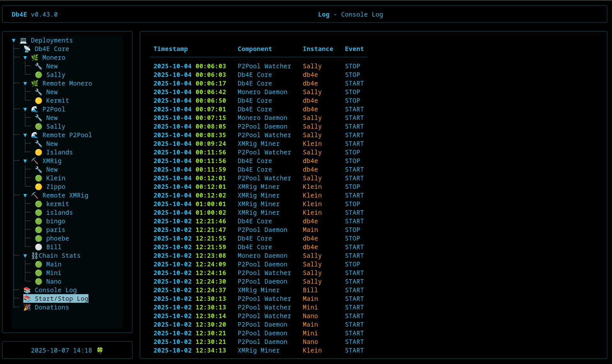Click the party popper icon beside Donations
Image resolution: width=612 pixels, height=364 pixels.
[27, 307]
